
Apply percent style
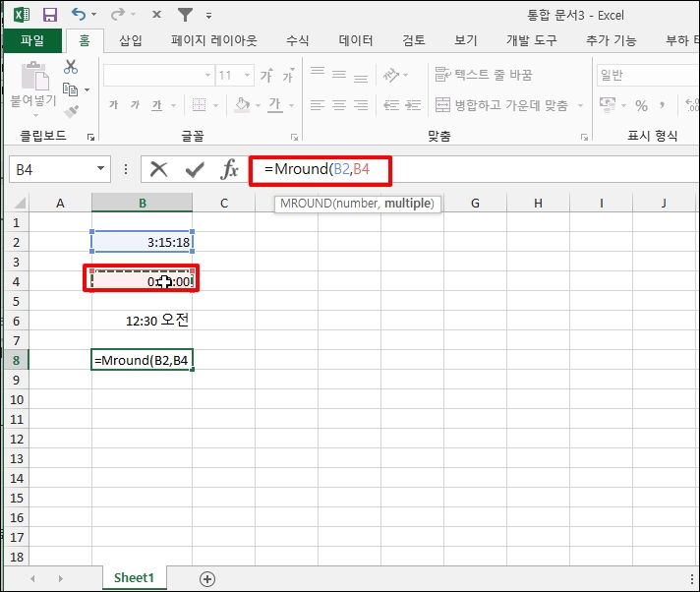click(x=642, y=106)
